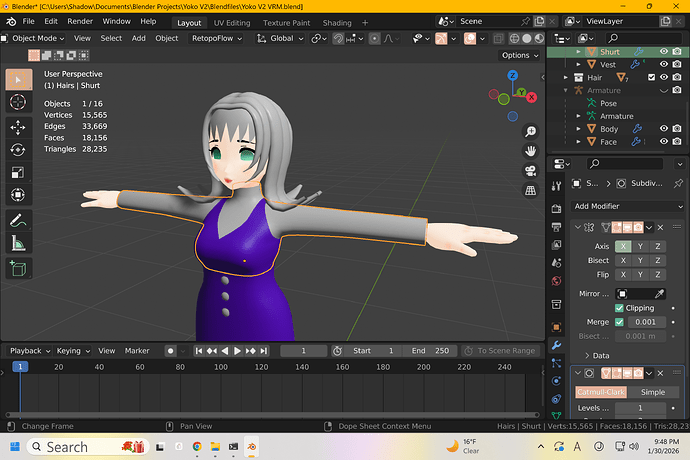Click the Merge distance 0.001 field
Screen dimensions: 690x460
646,322
